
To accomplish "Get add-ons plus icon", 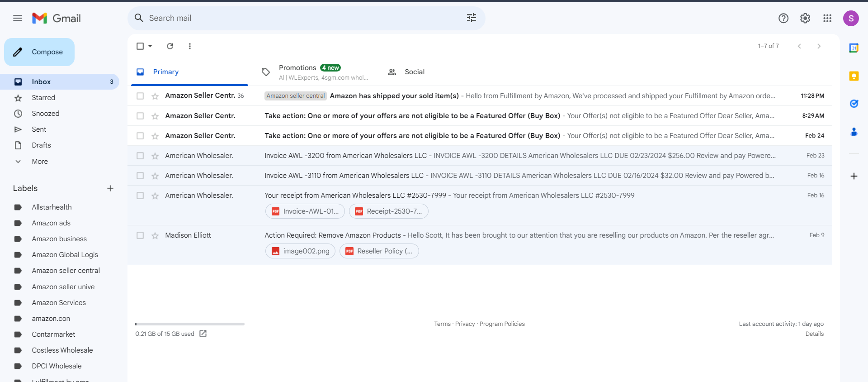I will pyautogui.click(x=854, y=176).
